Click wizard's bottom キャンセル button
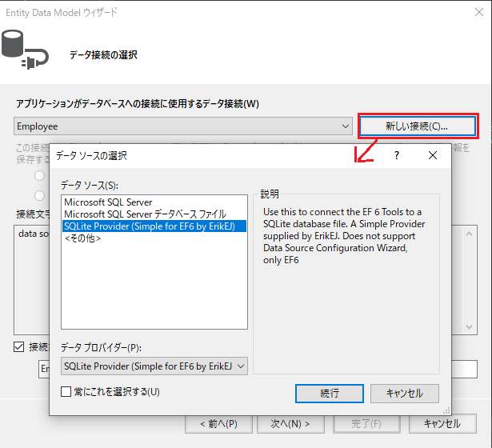This screenshot has height=448, width=492. tap(442, 424)
